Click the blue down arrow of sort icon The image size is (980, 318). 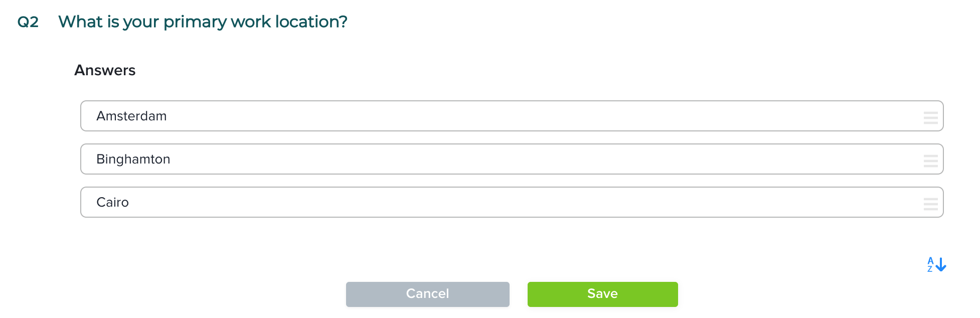click(x=941, y=264)
